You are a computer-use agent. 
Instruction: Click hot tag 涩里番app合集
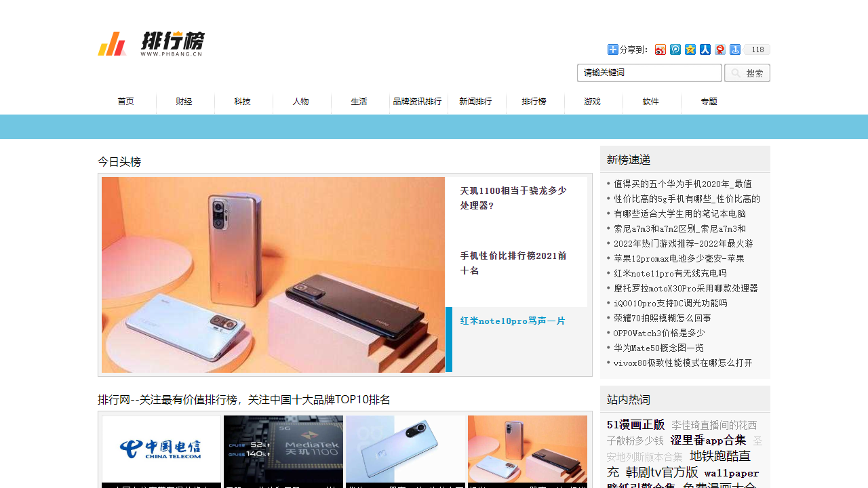[x=709, y=441]
